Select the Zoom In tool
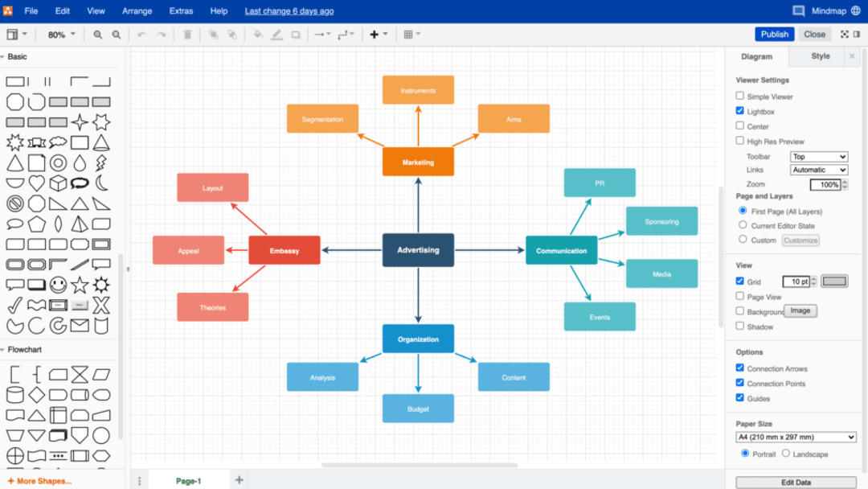The height and width of the screenshot is (489, 868). (x=97, y=35)
